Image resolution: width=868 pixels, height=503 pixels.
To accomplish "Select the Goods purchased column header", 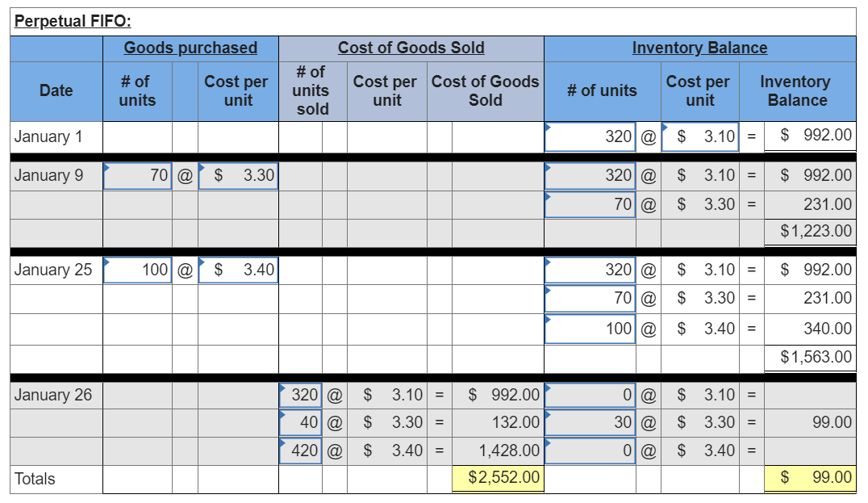I will pyautogui.click(x=190, y=48).
